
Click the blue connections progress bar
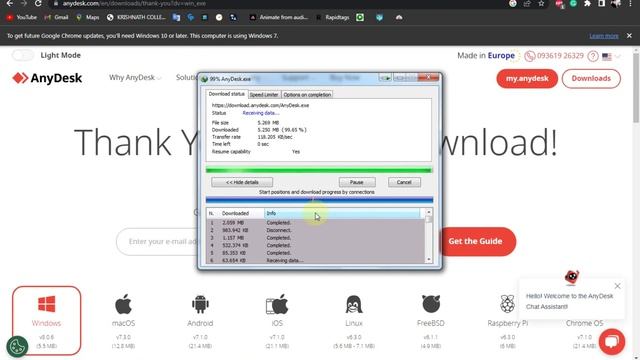pos(319,200)
